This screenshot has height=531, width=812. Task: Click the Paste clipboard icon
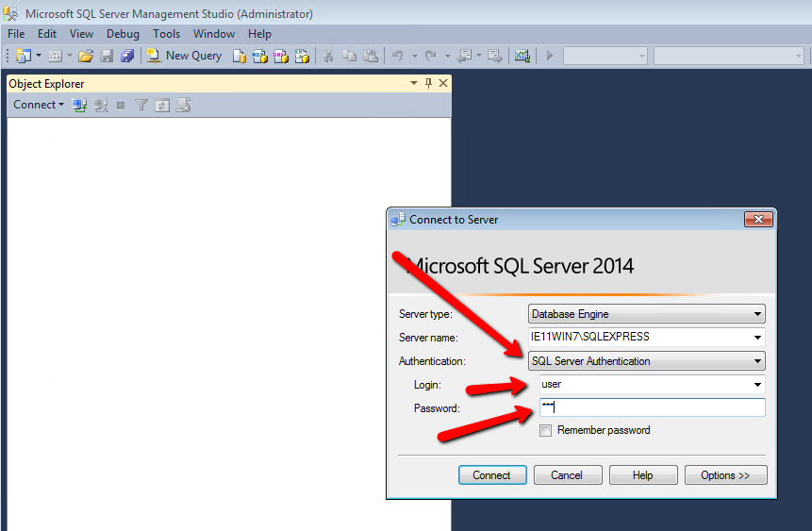371,56
